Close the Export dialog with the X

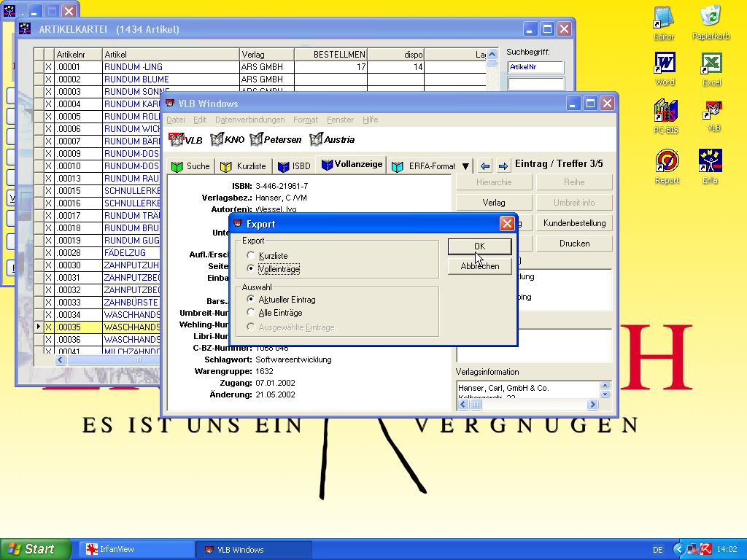tap(507, 223)
